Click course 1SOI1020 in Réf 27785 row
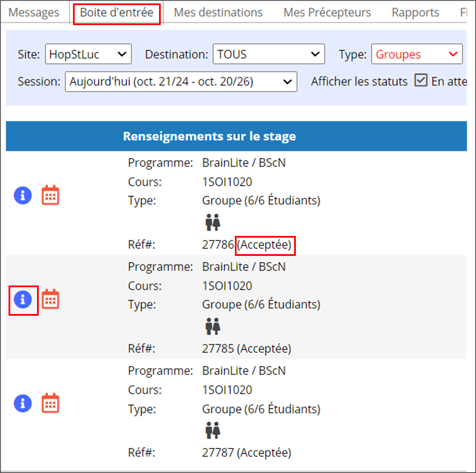The height and width of the screenshot is (473, 476). [x=227, y=286]
